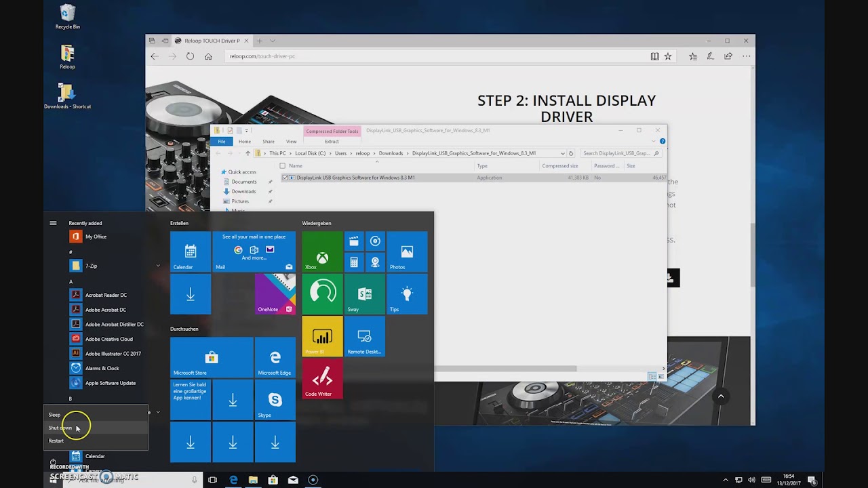Open the File tab in Explorer
Viewport: 868px width, 488px height.
[x=222, y=142]
